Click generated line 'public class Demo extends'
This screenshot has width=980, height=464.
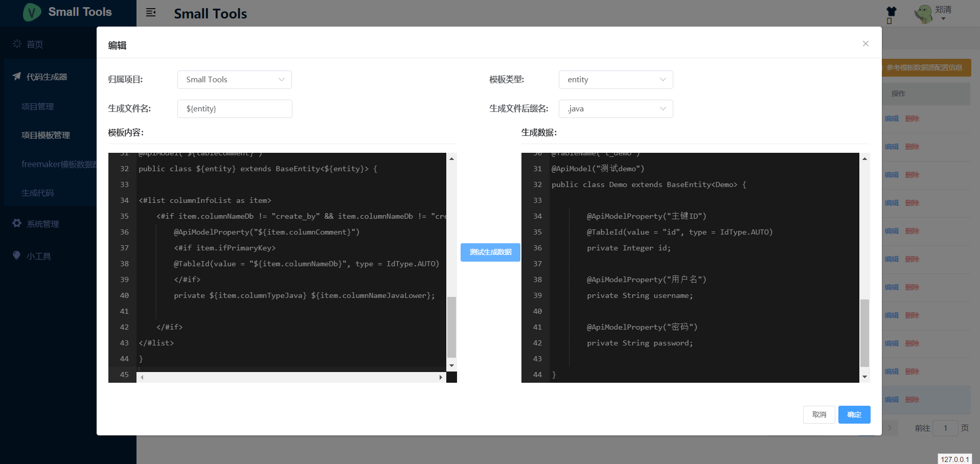649,184
